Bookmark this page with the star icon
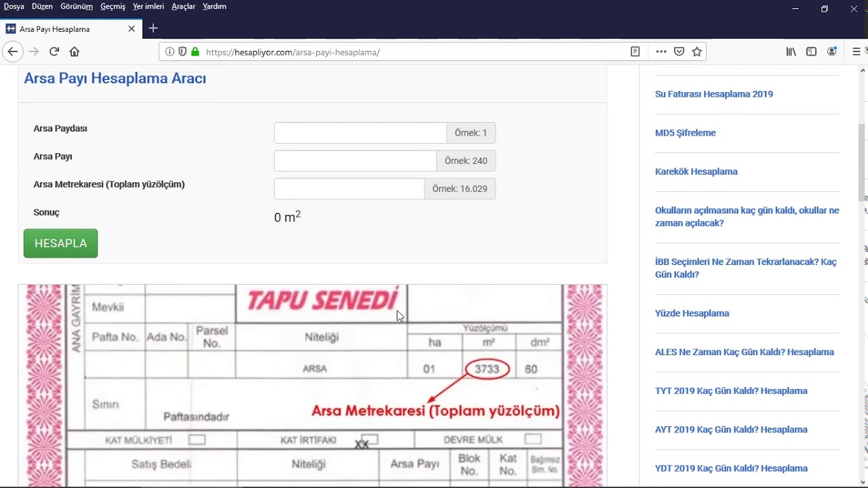 click(697, 52)
